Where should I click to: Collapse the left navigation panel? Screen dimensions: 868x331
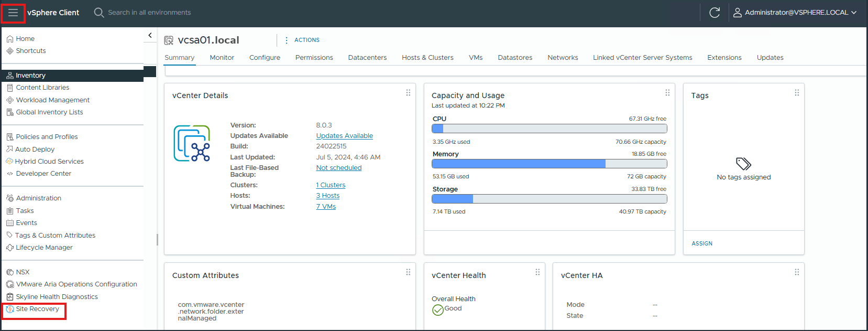pyautogui.click(x=150, y=35)
